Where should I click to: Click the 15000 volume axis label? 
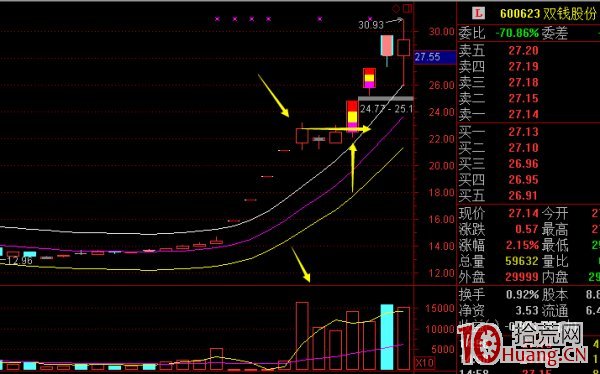440,308
